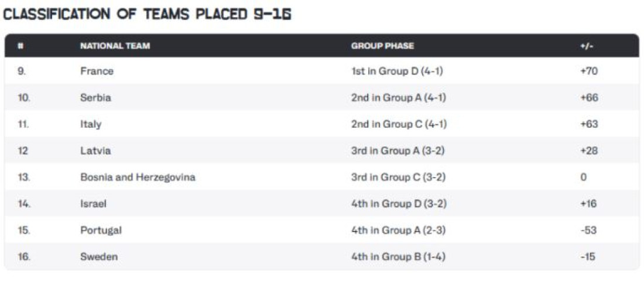644x285 pixels.
Task: Select Bosnia and Herzegovina row
Action: [321, 177]
